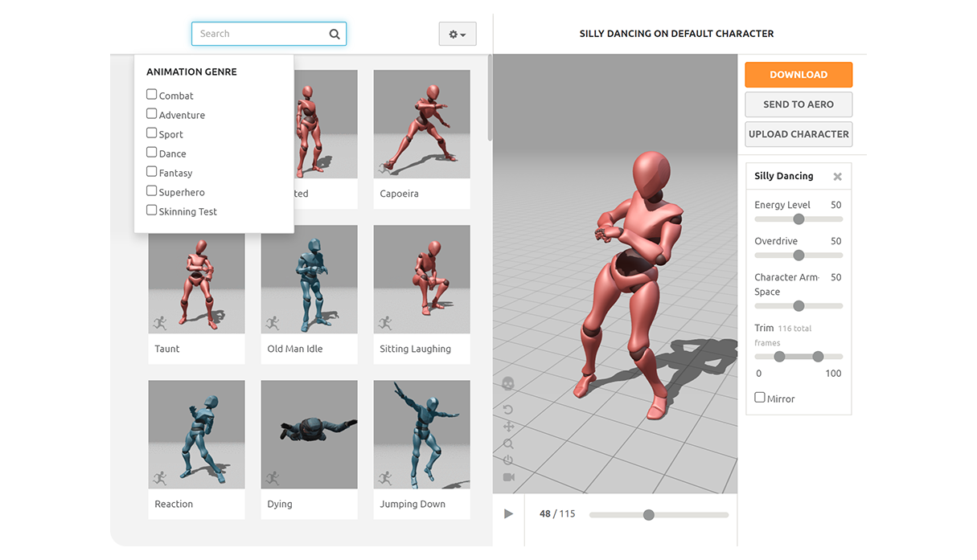Viewport: 977px width, 560px height.
Task: Click the power reset icon in viewport
Action: tap(508, 460)
